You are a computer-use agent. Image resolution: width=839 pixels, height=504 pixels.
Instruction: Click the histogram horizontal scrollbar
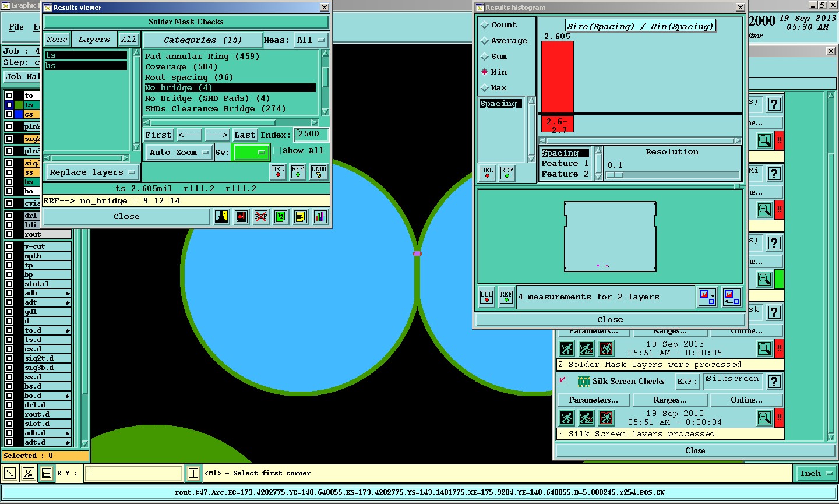[640, 140]
